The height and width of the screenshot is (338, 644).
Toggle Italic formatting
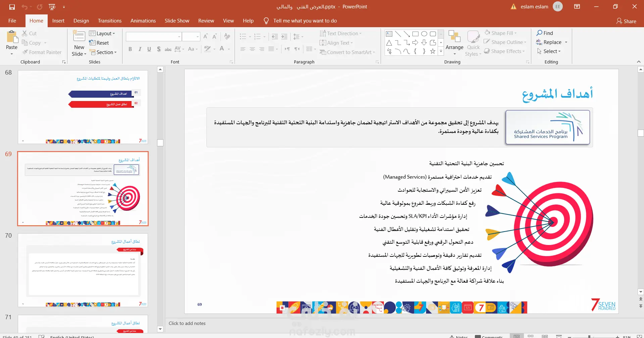[x=140, y=49]
